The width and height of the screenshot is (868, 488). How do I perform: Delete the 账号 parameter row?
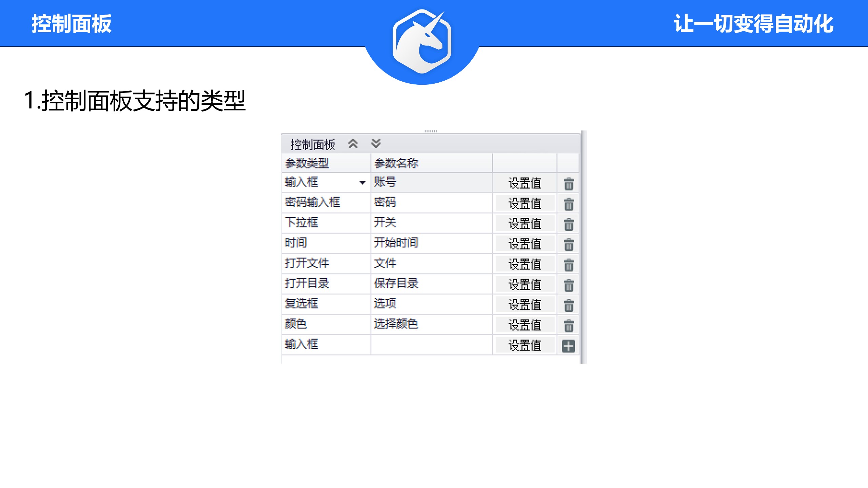click(x=569, y=184)
